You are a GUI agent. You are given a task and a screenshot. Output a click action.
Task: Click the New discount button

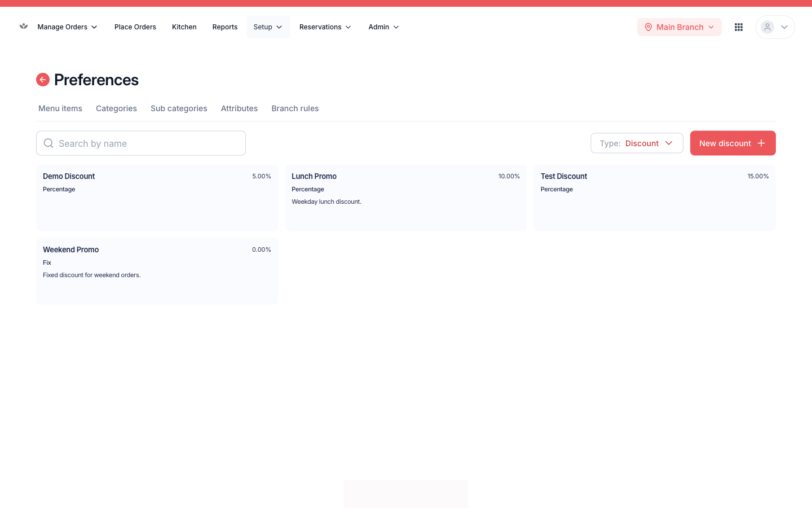(733, 143)
